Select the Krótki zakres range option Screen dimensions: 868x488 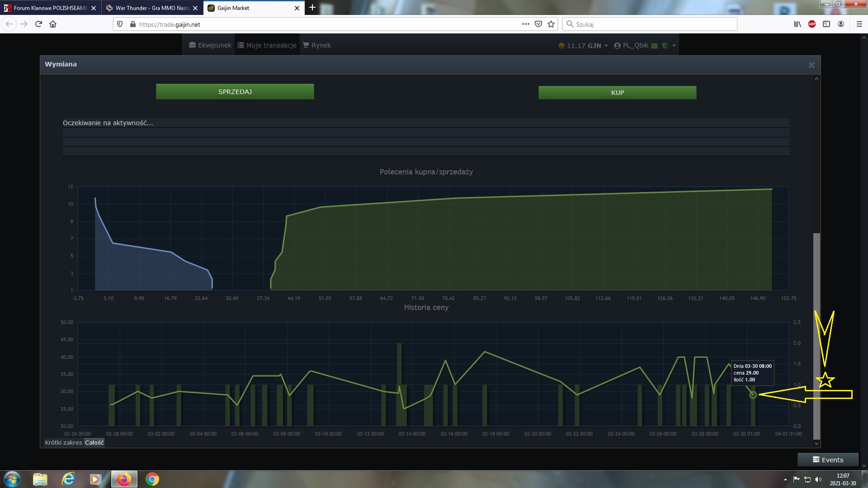(x=63, y=442)
